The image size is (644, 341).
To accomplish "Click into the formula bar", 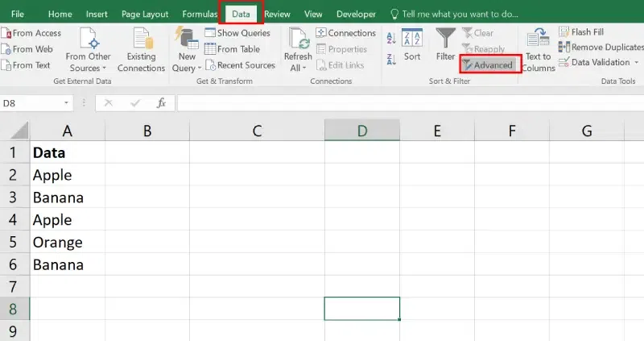I will point(410,103).
